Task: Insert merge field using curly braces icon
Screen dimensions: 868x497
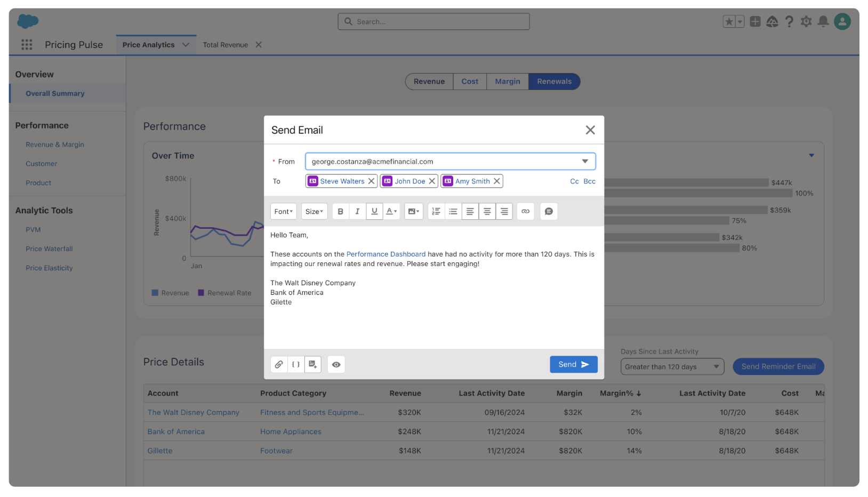Action: point(296,365)
